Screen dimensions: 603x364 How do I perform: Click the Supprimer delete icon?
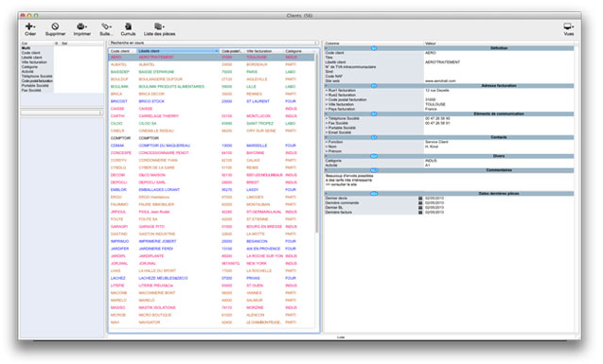[55, 26]
